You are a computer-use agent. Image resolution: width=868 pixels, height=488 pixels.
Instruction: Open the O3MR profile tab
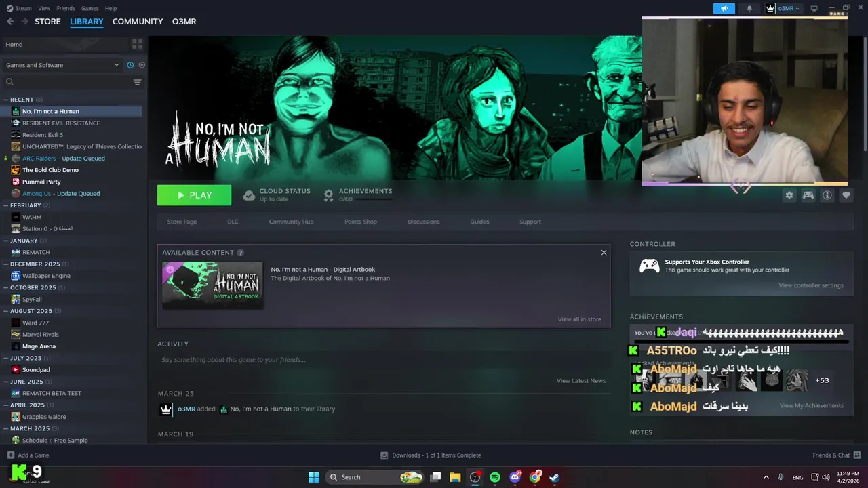(184, 22)
